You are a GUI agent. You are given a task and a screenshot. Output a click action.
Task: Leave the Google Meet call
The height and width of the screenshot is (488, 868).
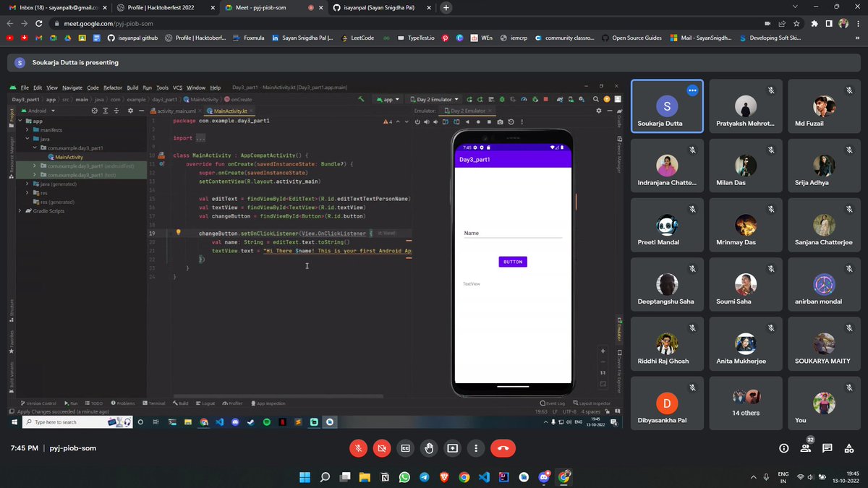coord(501,448)
